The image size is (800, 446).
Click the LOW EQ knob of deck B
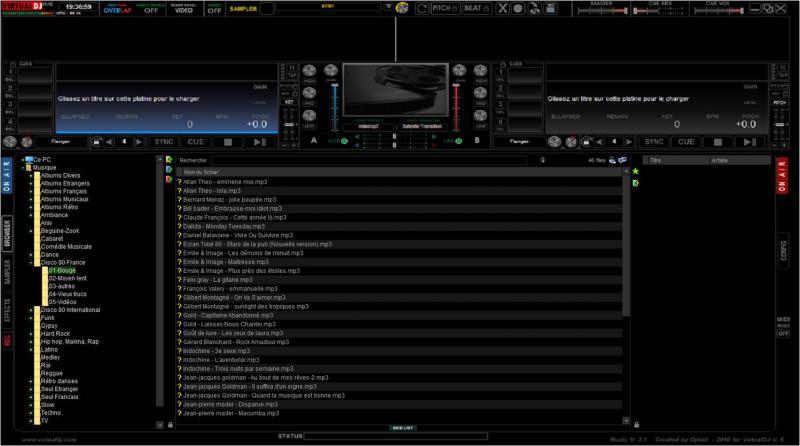click(480, 115)
